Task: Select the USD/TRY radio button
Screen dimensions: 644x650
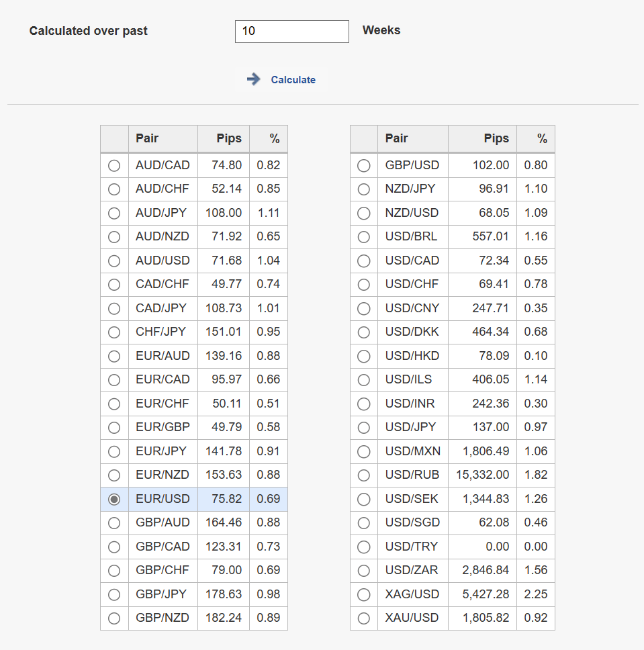Action: click(x=364, y=547)
